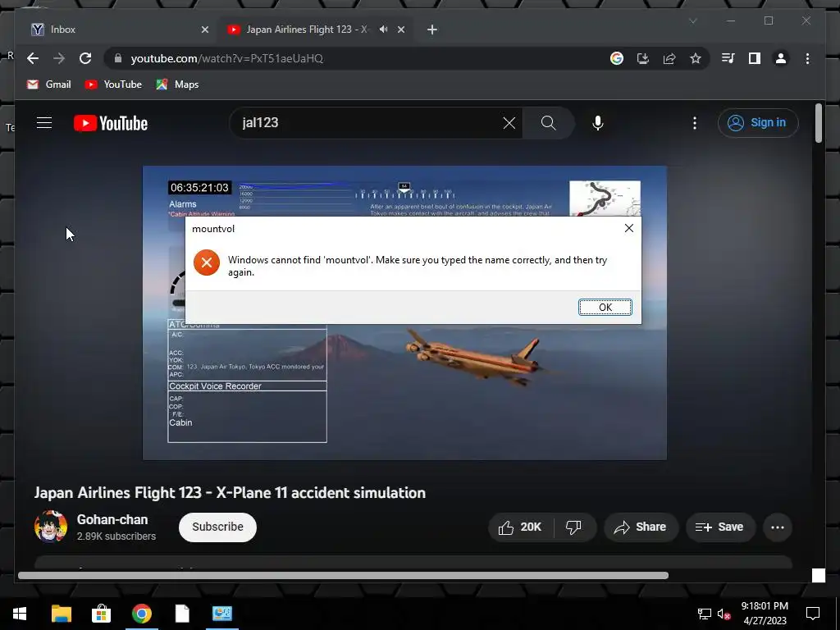
Task: Like the video with 20K likes
Action: coord(520,527)
